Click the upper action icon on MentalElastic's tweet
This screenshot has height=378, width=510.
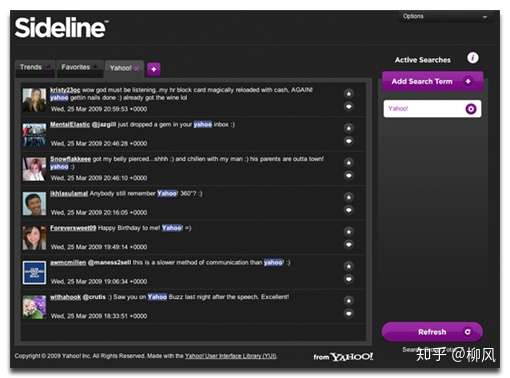click(x=348, y=128)
